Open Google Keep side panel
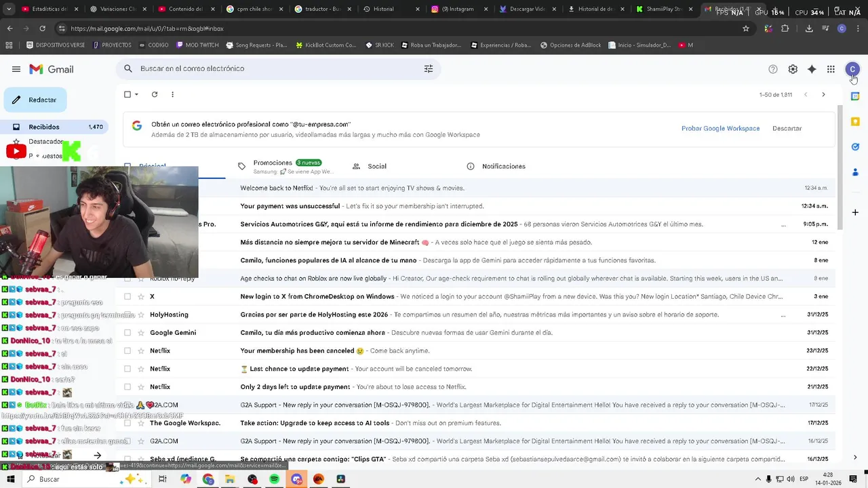The height and width of the screenshot is (488, 868). pos(855,121)
